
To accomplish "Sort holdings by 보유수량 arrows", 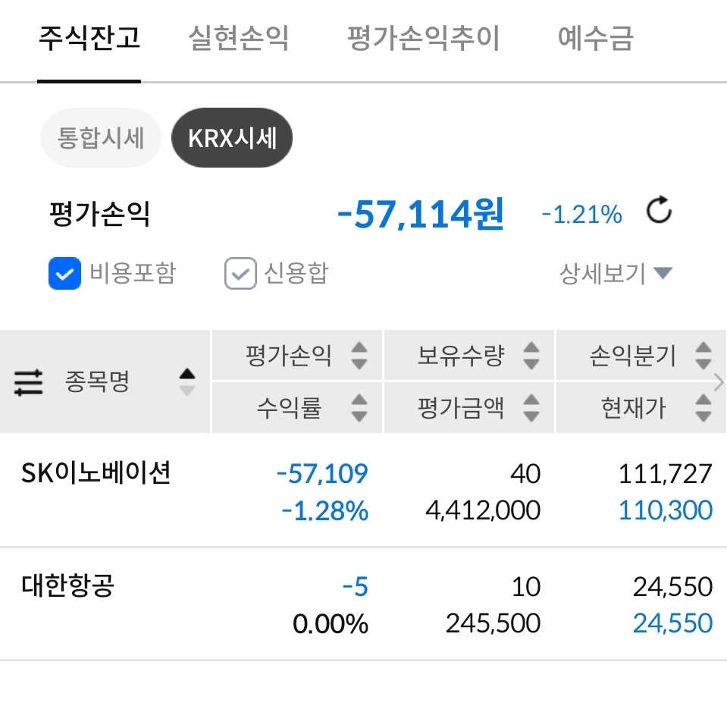I will click(531, 355).
